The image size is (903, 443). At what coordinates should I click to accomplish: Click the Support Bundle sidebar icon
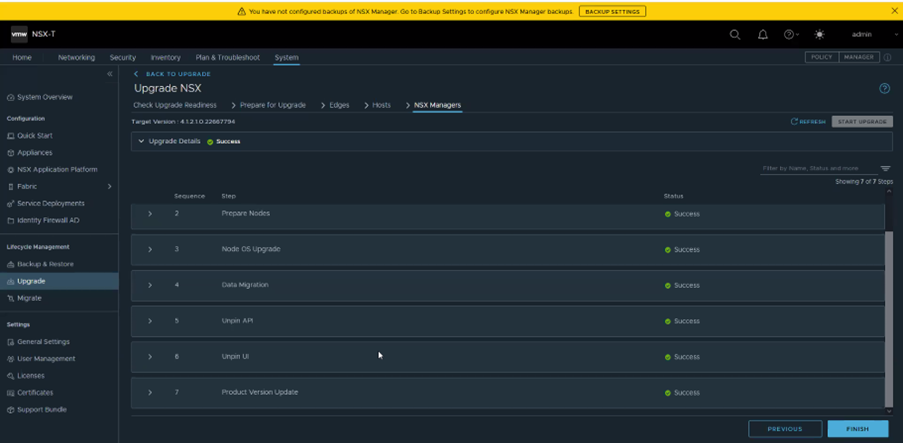click(x=10, y=410)
